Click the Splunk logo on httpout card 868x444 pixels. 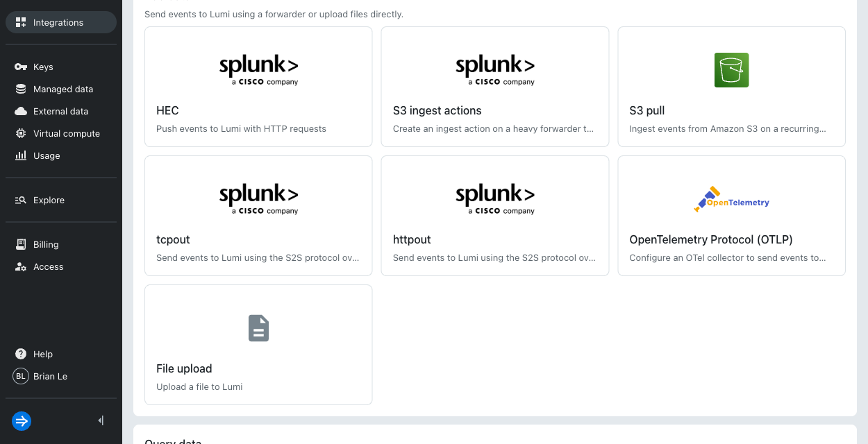(495, 199)
